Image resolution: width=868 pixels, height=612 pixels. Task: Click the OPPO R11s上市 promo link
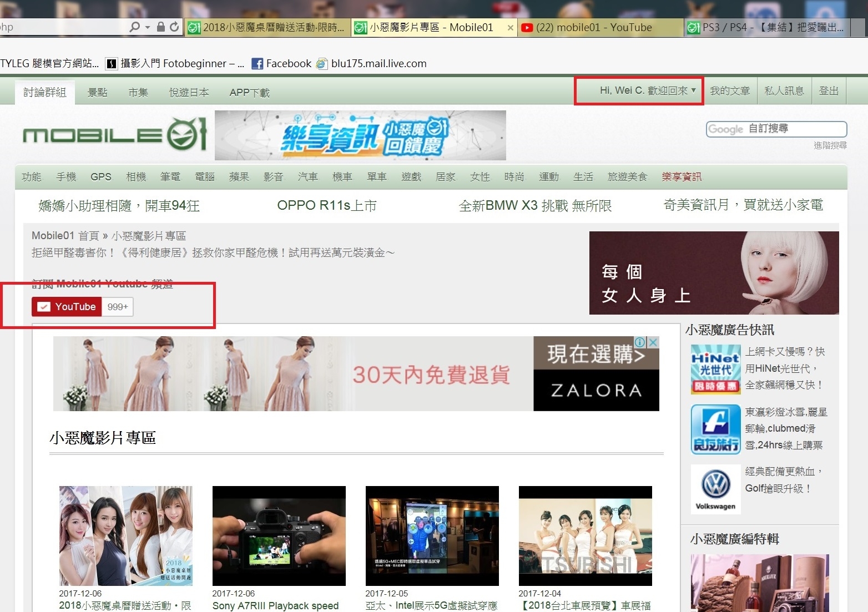click(x=327, y=206)
